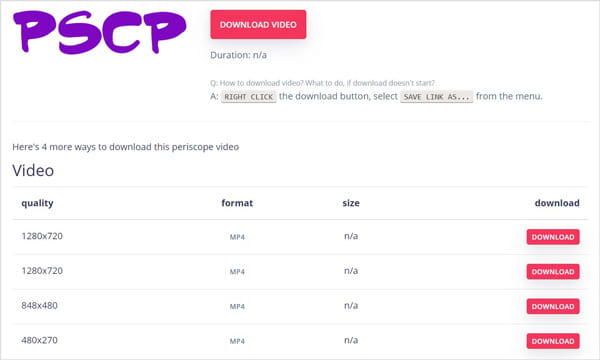
Task: Click the RIGHT CLICK key label
Action: point(249,97)
